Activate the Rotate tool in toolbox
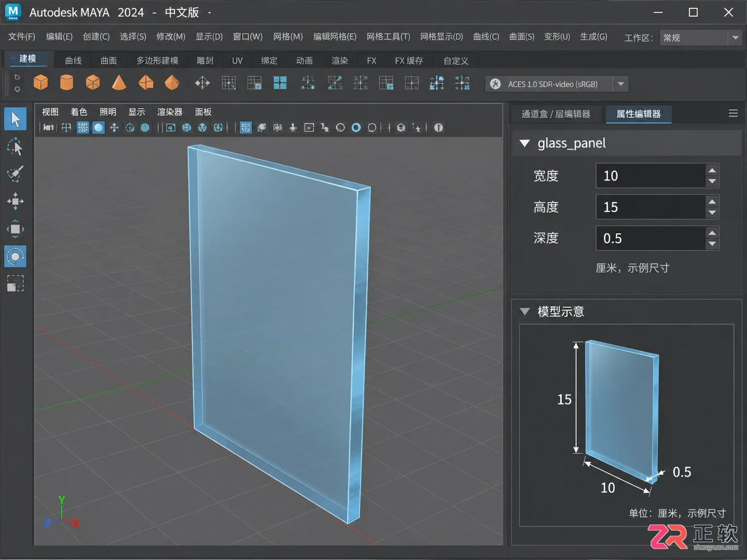The width and height of the screenshot is (747, 560). coord(15,256)
